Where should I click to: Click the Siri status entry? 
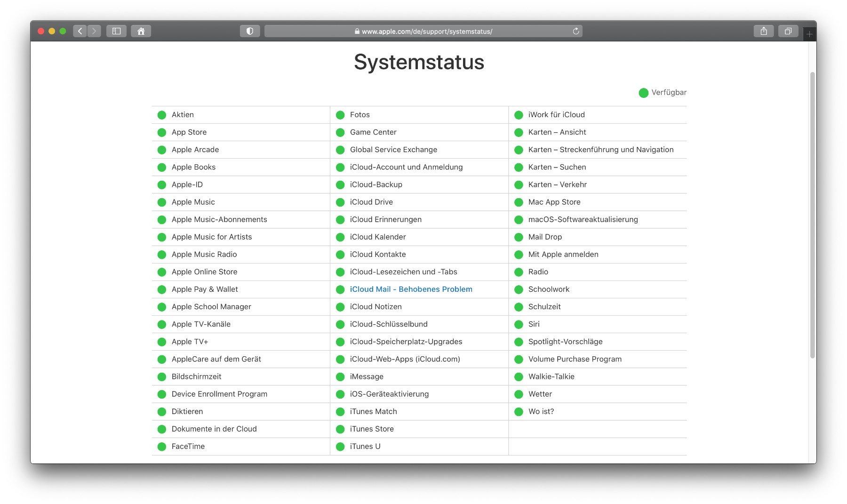534,324
